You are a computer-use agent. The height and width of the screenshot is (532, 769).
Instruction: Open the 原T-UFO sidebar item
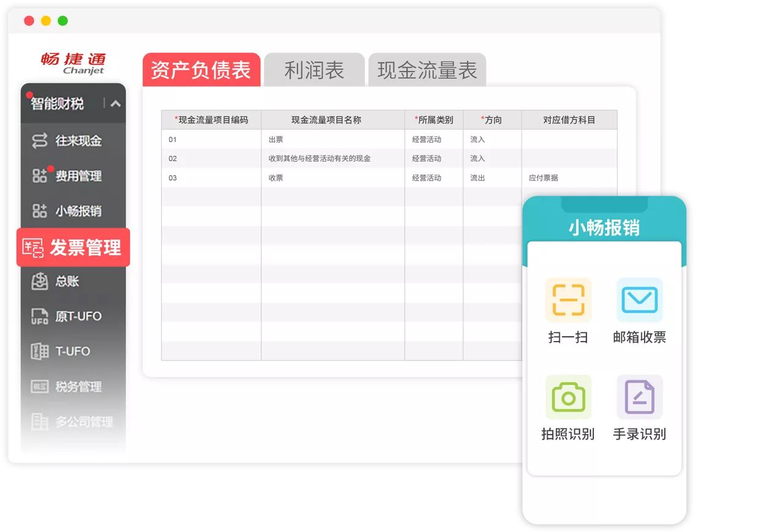click(x=78, y=317)
